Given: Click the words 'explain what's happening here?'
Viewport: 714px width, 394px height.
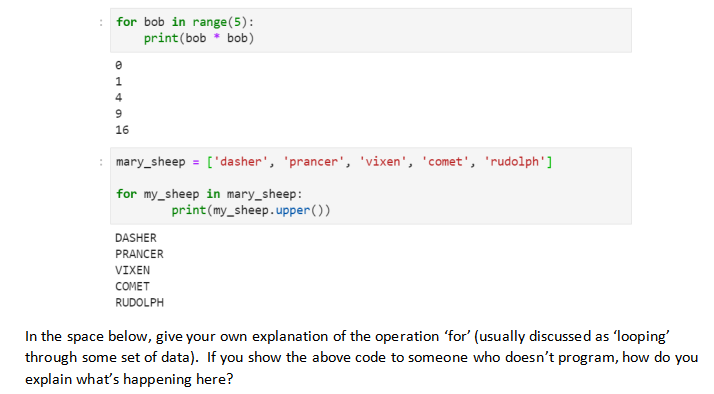Looking at the screenshot, I should click(129, 379).
